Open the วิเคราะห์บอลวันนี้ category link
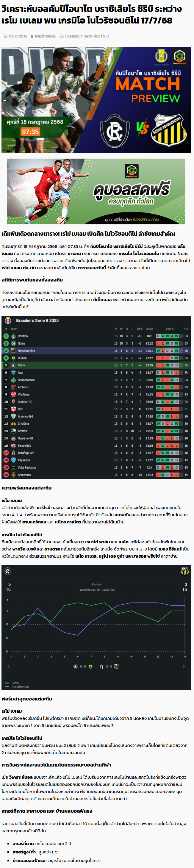Image resolution: width=194 pixels, height=868 pixels. 96,36
